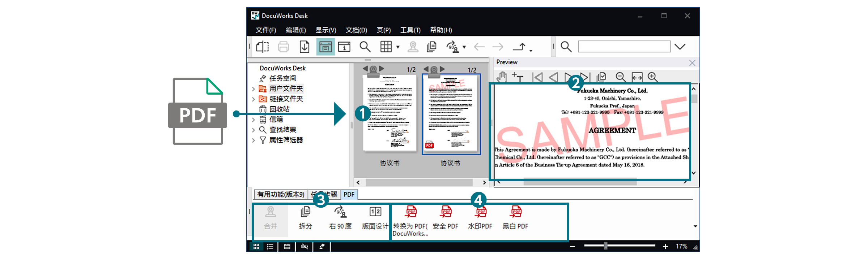This screenshot has height=260, width=868.
Task: Expand the 链接文件夹 tree node
Action: (254, 99)
